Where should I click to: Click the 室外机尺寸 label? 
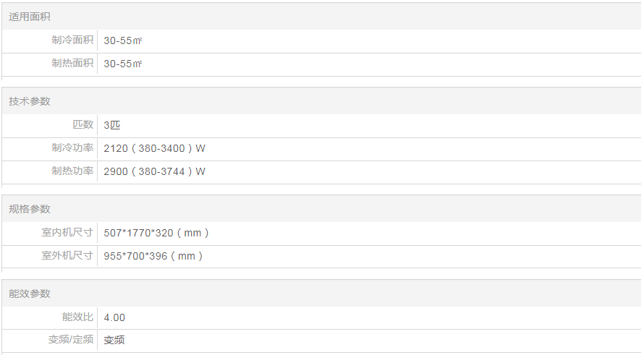(x=67, y=256)
